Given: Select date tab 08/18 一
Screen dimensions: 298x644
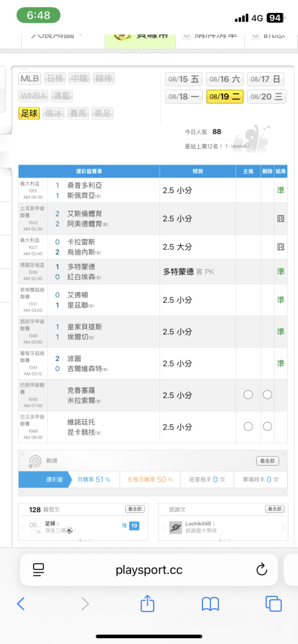Looking at the screenshot, I should point(184,97).
